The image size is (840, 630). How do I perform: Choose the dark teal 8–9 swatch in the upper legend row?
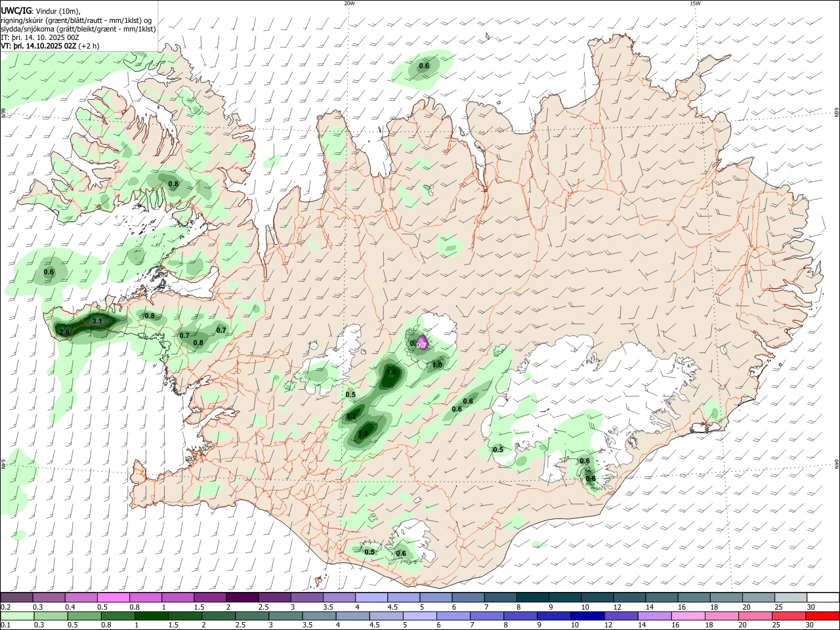point(533,598)
